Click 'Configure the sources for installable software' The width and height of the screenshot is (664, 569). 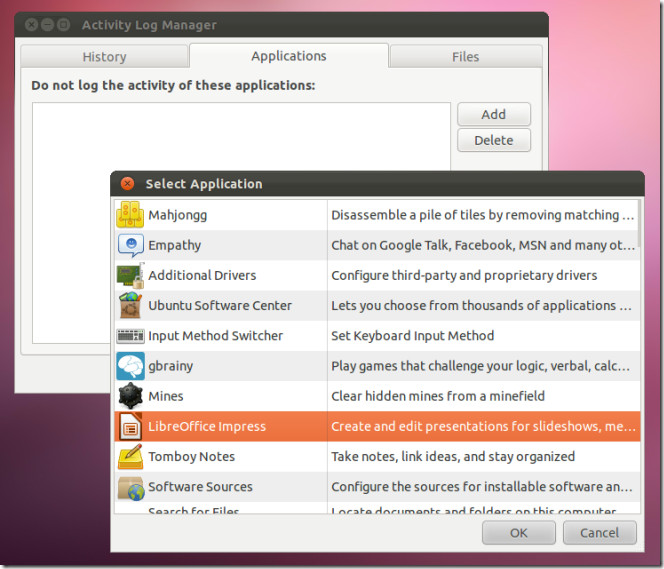click(x=482, y=487)
